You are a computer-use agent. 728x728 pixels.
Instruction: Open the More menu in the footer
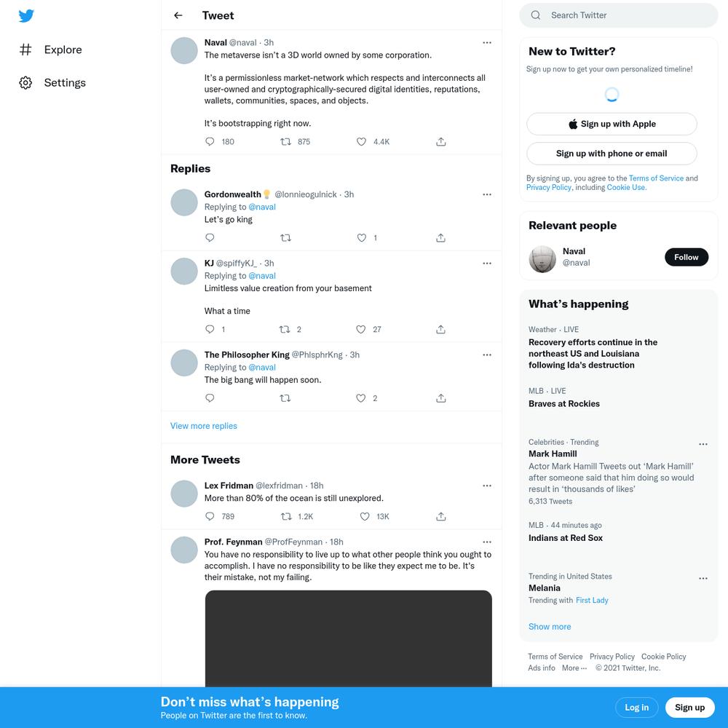(x=574, y=668)
